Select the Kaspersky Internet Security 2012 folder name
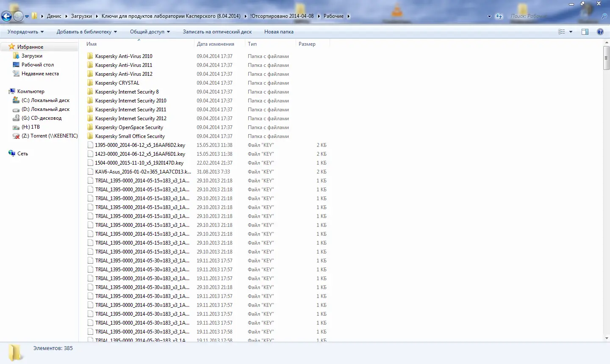Image resolution: width=610 pixels, height=364 pixels. [131, 119]
